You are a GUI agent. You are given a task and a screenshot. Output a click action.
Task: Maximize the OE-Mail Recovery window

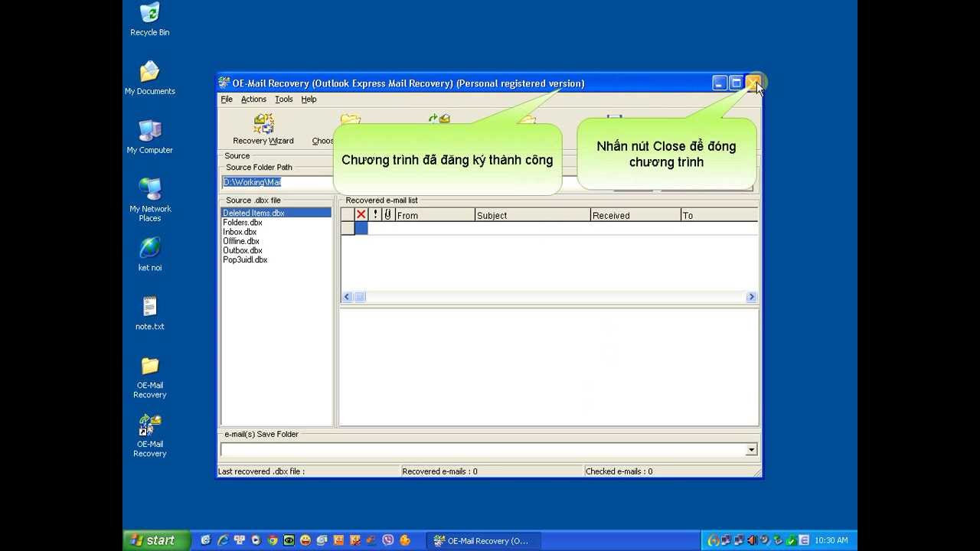tap(736, 83)
